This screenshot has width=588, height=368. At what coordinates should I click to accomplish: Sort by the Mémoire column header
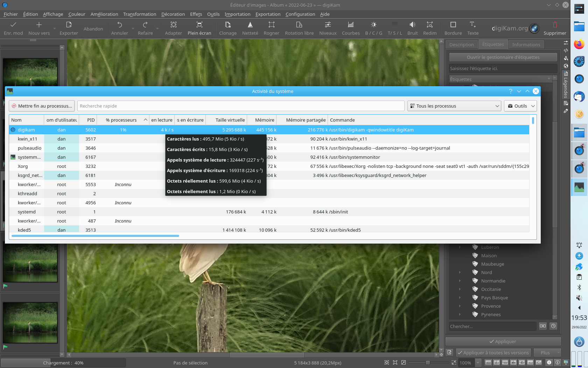(262, 120)
